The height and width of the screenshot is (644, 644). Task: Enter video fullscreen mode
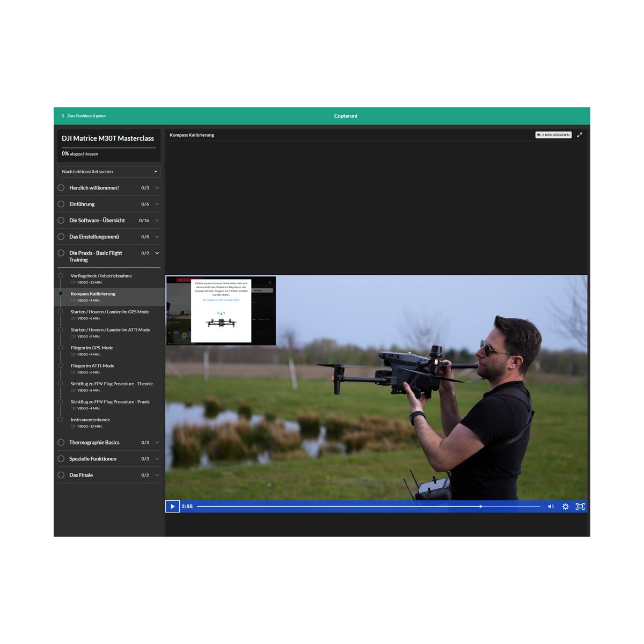[580, 507]
